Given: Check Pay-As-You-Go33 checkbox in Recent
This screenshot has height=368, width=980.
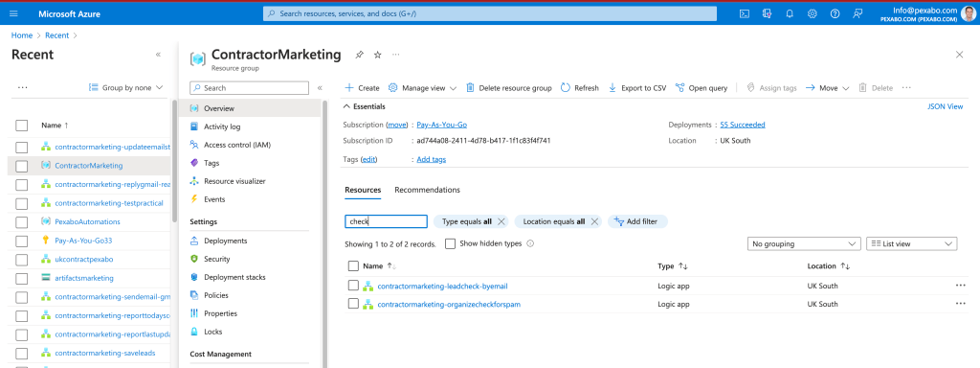Looking at the screenshot, I should (22, 241).
